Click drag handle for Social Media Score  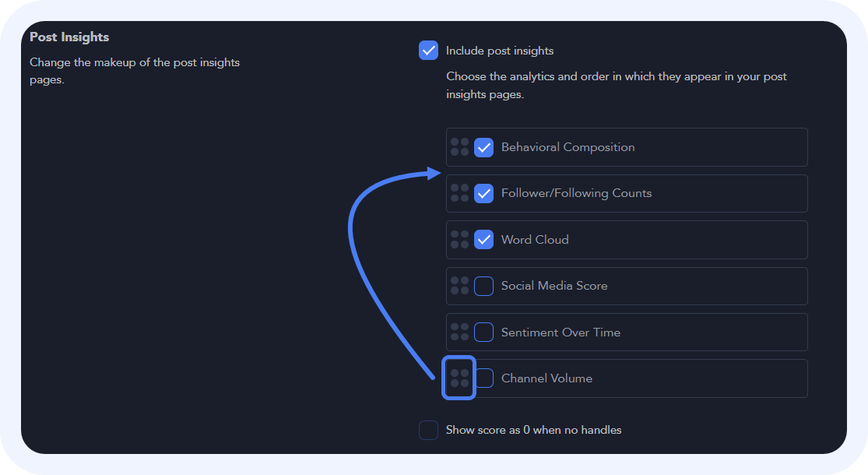[459, 286]
